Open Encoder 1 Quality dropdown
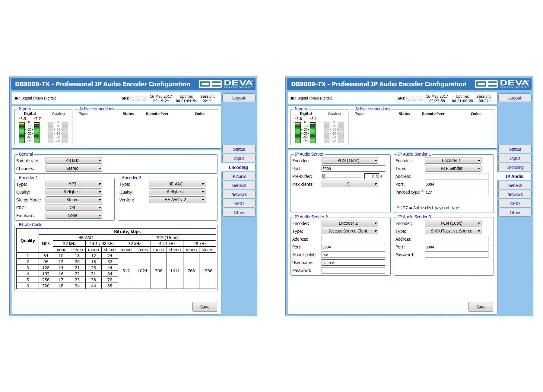Viewport: 543px width, 392px height. (74, 192)
